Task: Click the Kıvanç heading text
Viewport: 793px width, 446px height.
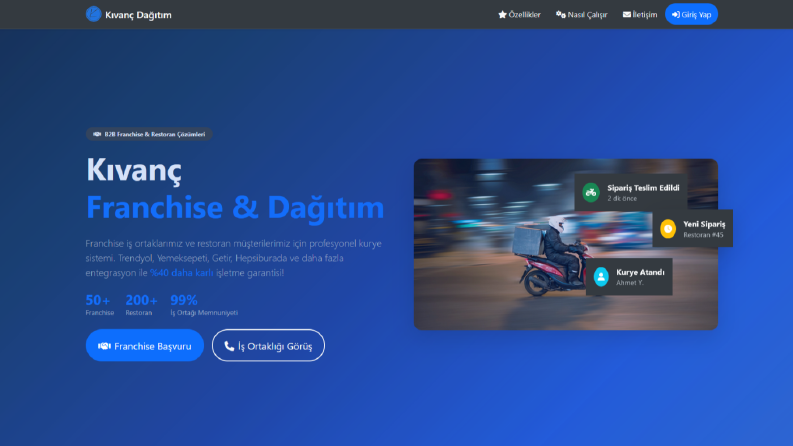Action: pos(134,169)
